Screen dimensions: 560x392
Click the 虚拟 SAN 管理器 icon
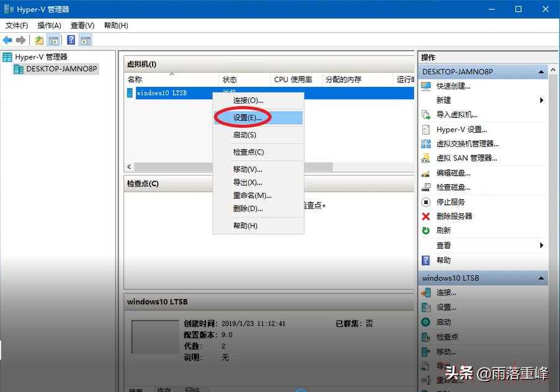425,158
